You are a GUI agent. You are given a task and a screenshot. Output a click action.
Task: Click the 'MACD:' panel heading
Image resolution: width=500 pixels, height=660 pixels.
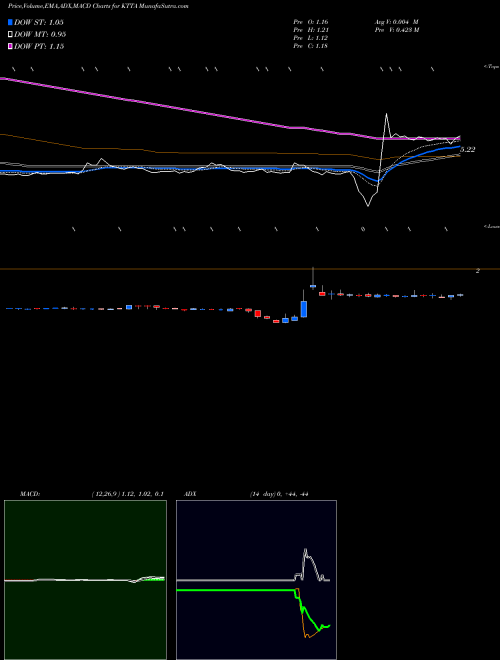pyautogui.click(x=30, y=494)
